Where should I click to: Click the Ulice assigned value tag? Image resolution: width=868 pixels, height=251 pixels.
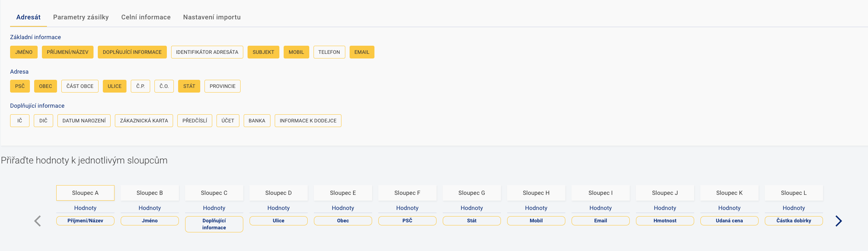279,221
